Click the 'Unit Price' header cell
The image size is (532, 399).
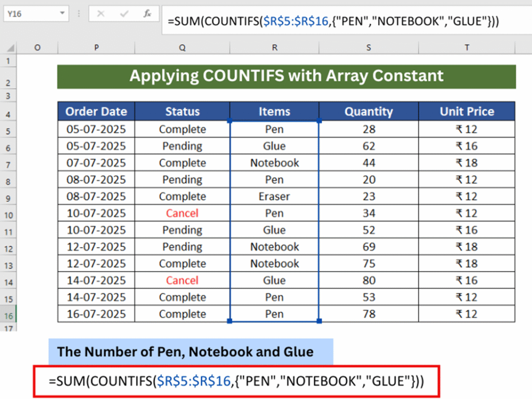pyautogui.click(x=467, y=111)
